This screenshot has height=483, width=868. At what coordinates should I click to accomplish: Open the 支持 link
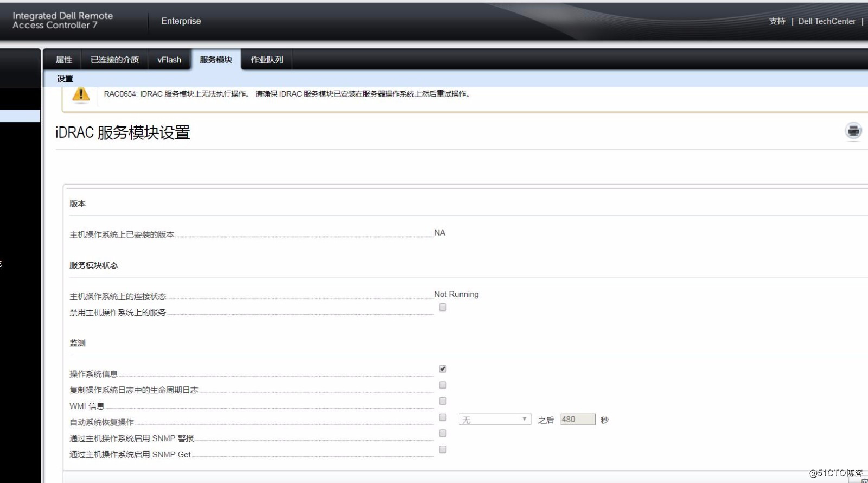(x=777, y=21)
